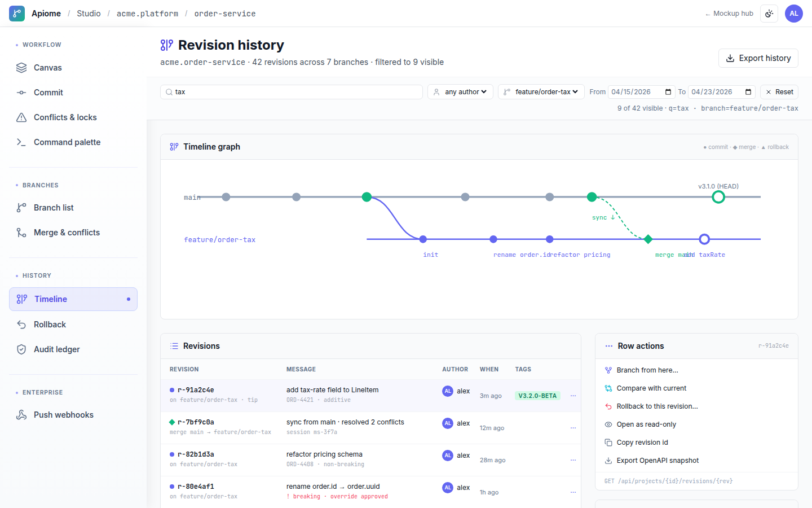Select the add taxRate tip node

(x=704, y=239)
